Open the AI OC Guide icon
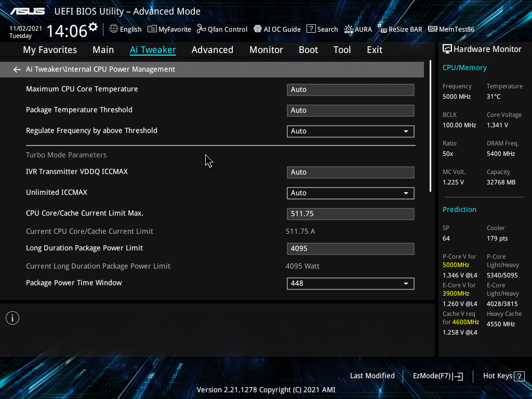Image resolution: width=532 pixels, height=399 pixels. click(x=258, y=29)
